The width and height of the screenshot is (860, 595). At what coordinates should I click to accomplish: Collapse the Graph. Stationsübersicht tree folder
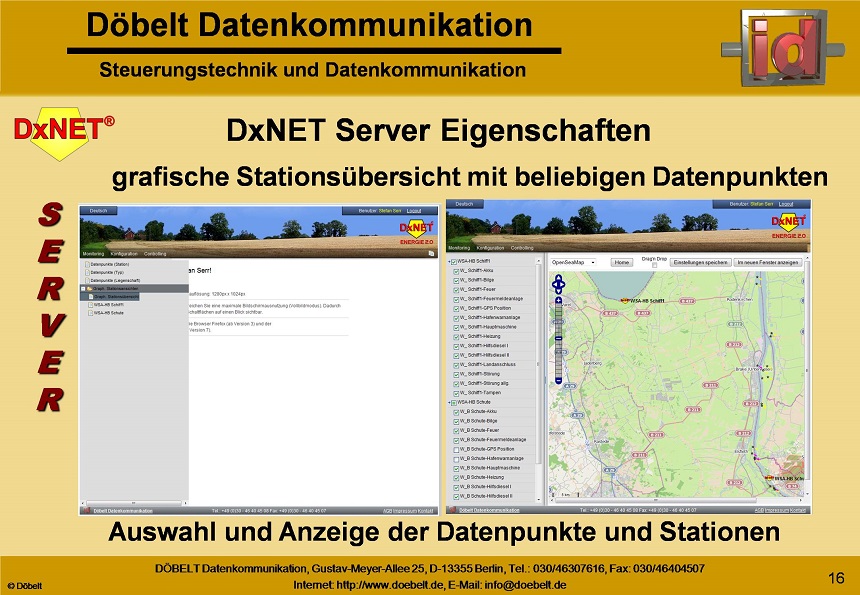point(83,288)
